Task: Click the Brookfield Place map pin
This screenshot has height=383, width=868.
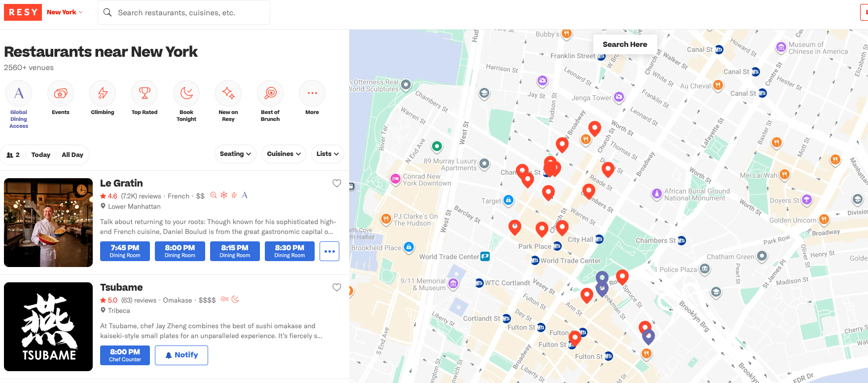Action: (x=409, y=247)
